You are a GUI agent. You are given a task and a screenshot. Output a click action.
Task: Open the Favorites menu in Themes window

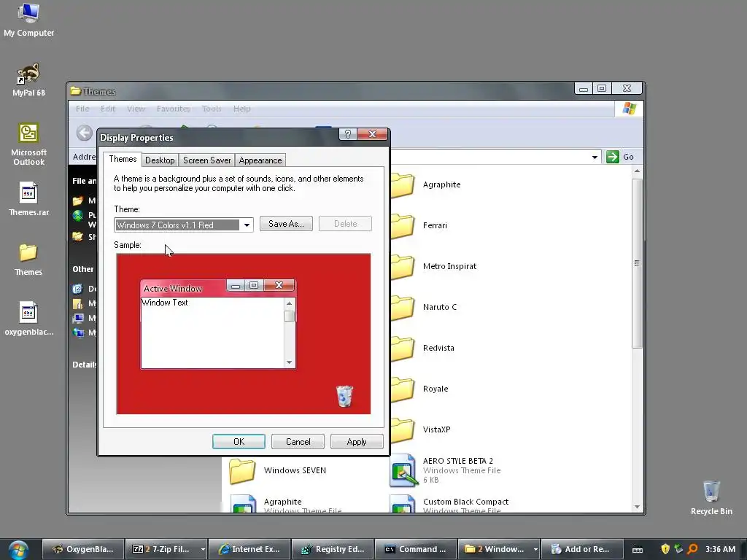click(174, 109)
